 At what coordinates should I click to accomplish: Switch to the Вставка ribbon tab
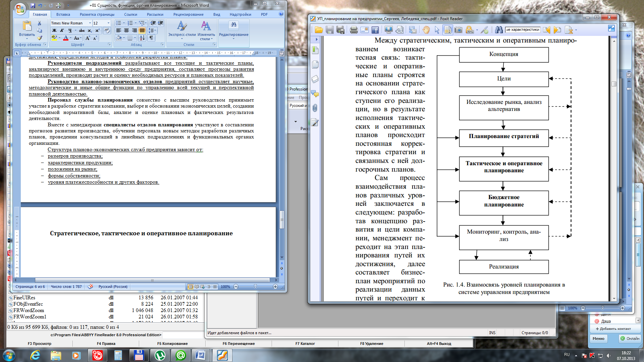[x=63, y=14]
